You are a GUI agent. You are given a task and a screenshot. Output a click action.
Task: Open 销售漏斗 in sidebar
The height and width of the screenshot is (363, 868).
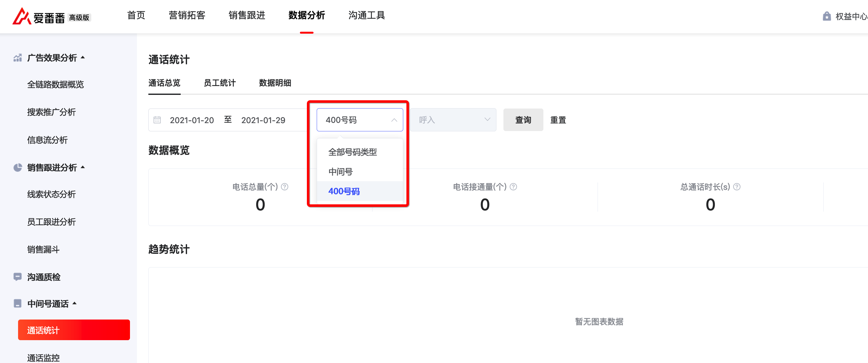43,250
